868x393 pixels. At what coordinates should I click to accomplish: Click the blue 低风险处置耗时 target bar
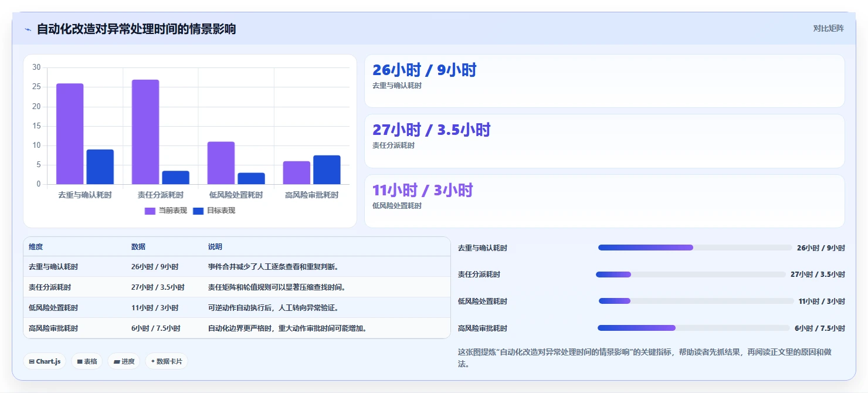point(251,178)
